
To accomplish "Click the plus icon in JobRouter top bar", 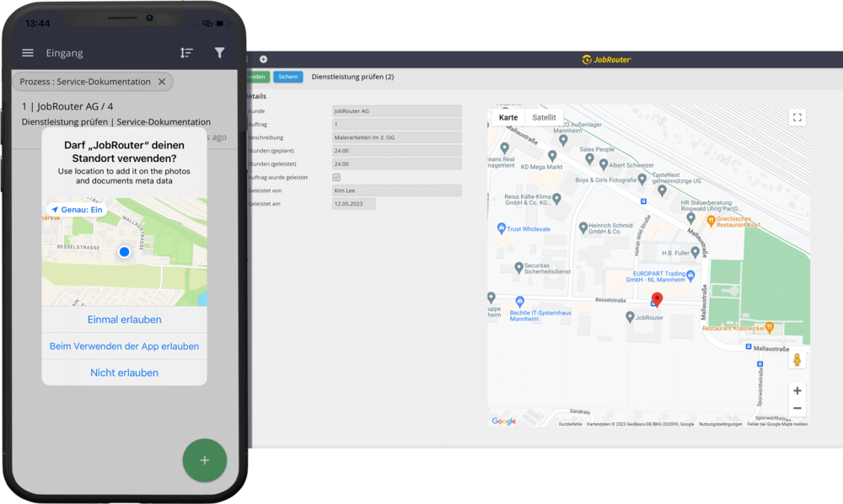I will [263, 59].
